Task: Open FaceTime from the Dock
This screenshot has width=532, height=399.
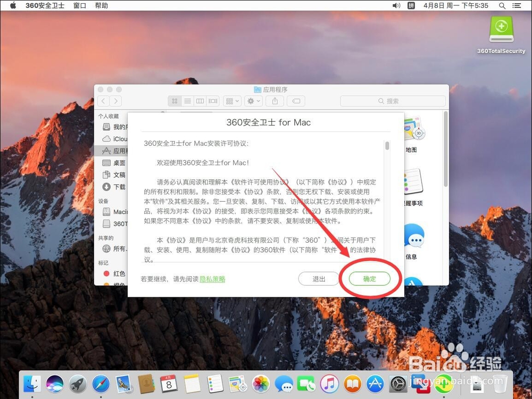Action: (x=306, y=384)
